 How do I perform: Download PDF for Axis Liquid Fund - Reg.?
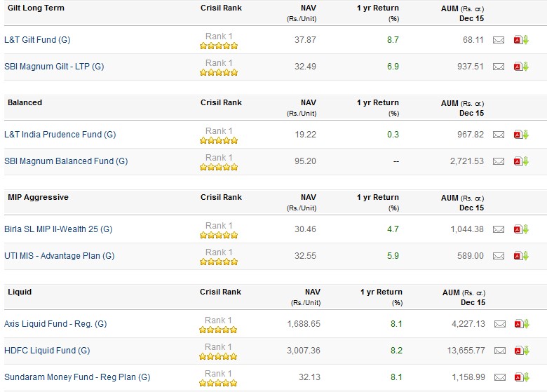point(522,324)
